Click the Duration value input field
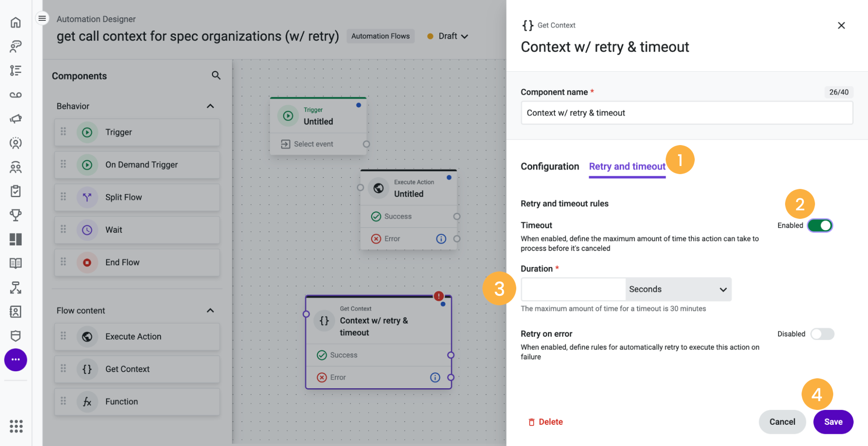This screenshot has width=868, height=446. pos(573,289)
